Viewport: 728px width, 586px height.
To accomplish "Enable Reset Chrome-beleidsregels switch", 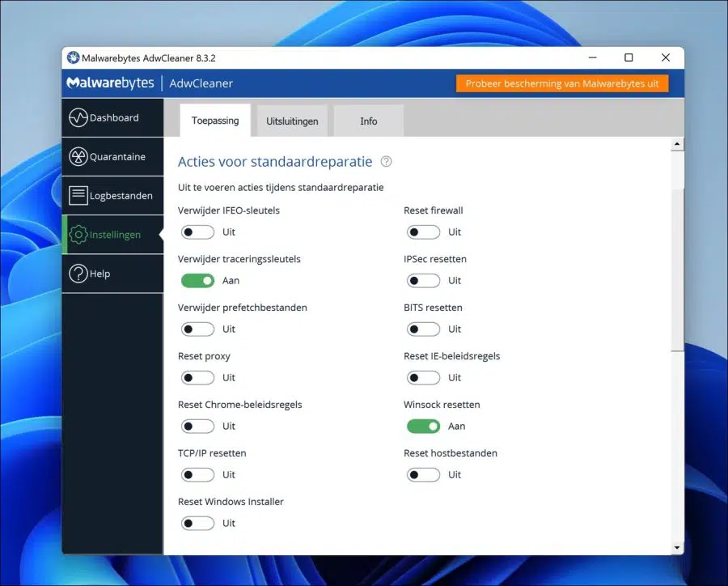I will [198, 426].
